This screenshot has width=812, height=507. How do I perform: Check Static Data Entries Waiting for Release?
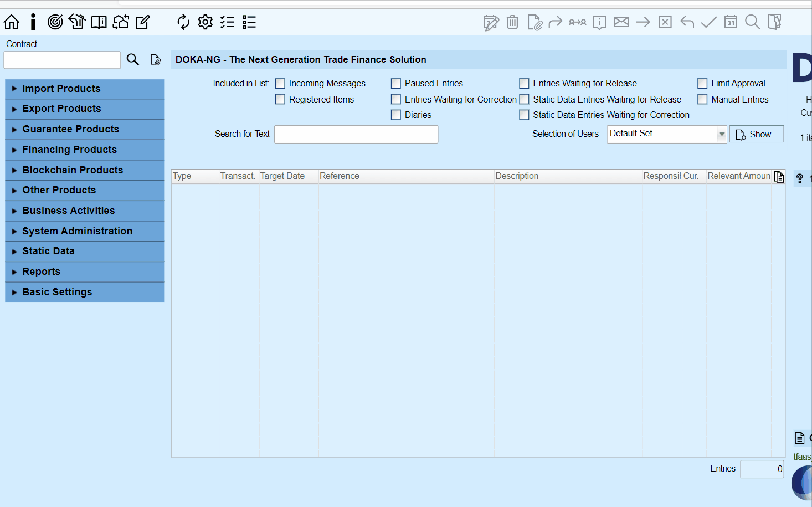point(524,99)
